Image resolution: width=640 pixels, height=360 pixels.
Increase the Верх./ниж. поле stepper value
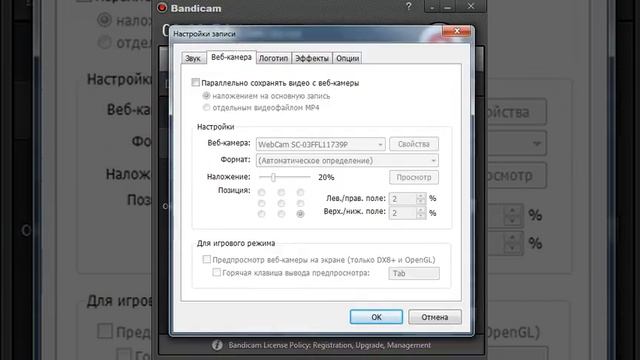[421, 210]
